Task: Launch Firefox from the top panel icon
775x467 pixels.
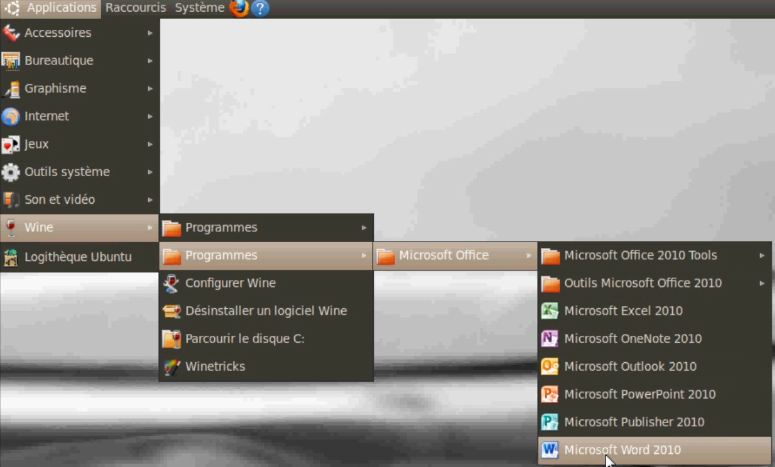Action: 239,8
